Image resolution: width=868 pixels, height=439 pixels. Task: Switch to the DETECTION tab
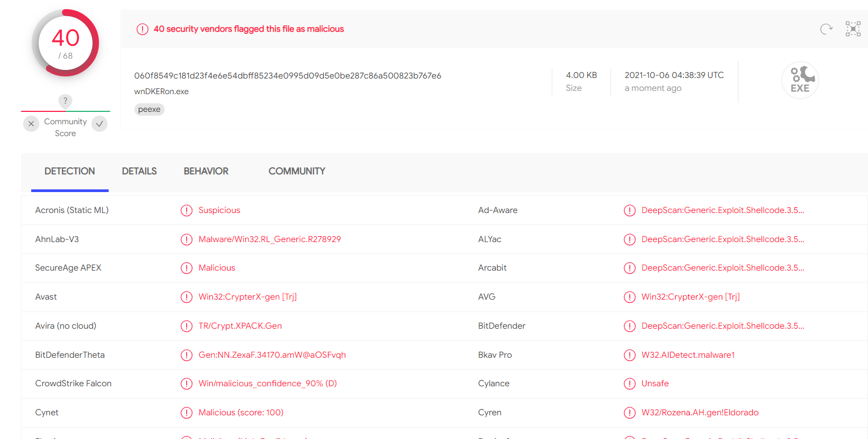[70, 171]
